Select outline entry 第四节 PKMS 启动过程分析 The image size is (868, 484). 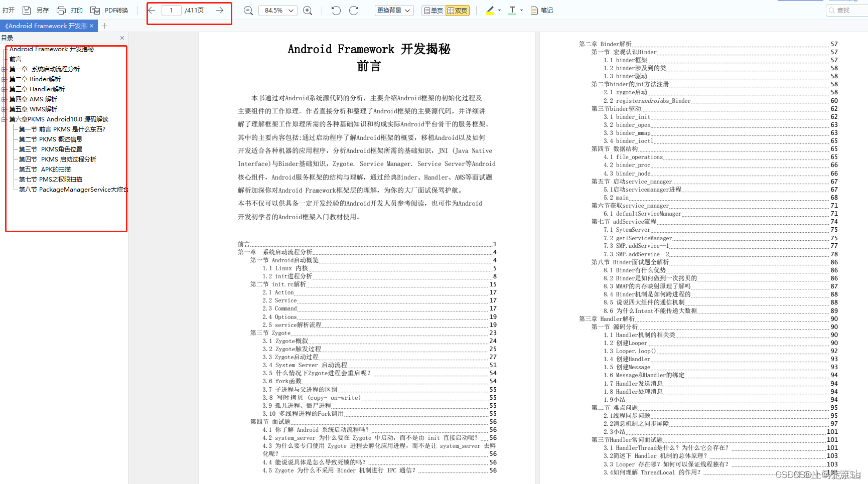(57, 159)
